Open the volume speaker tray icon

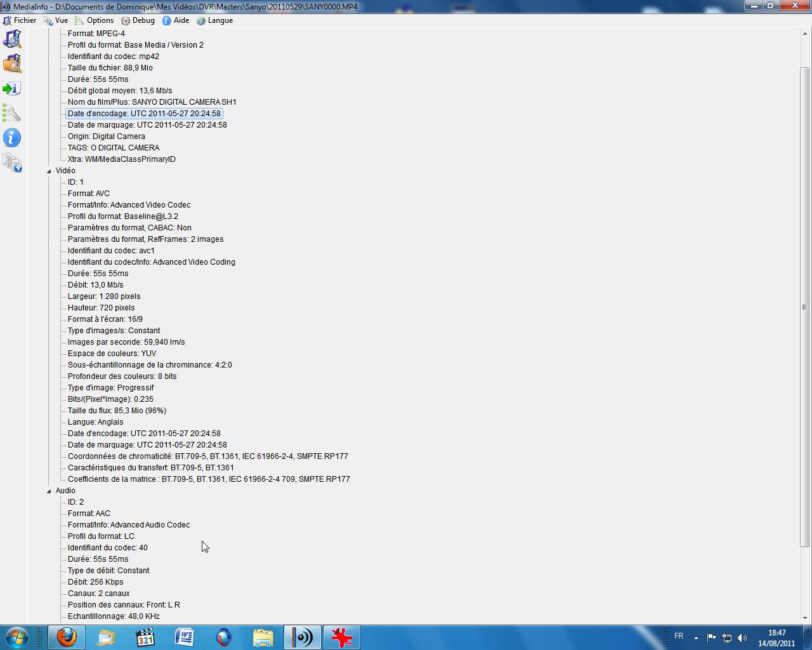click(x=742, y=637)
